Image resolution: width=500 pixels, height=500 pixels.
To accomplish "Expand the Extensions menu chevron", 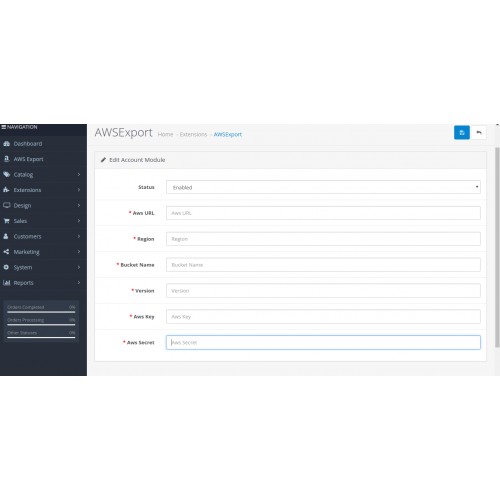I will [79, 190].
